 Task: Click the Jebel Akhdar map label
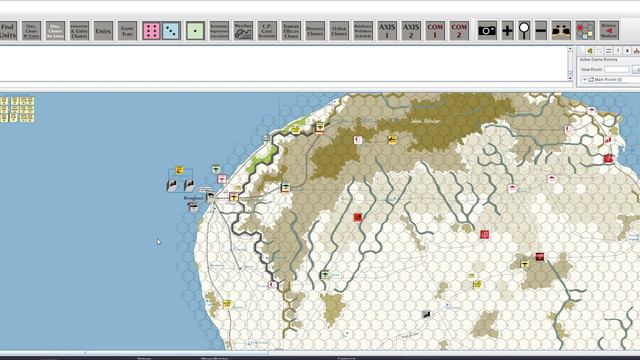click(426, 121)
